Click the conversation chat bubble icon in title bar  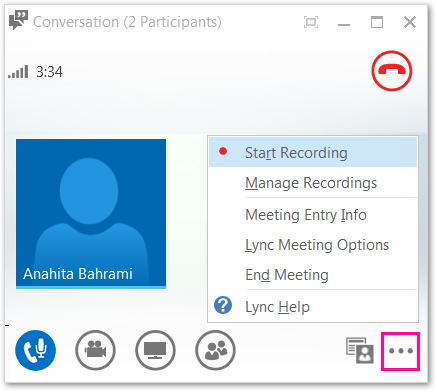(18, 20)
